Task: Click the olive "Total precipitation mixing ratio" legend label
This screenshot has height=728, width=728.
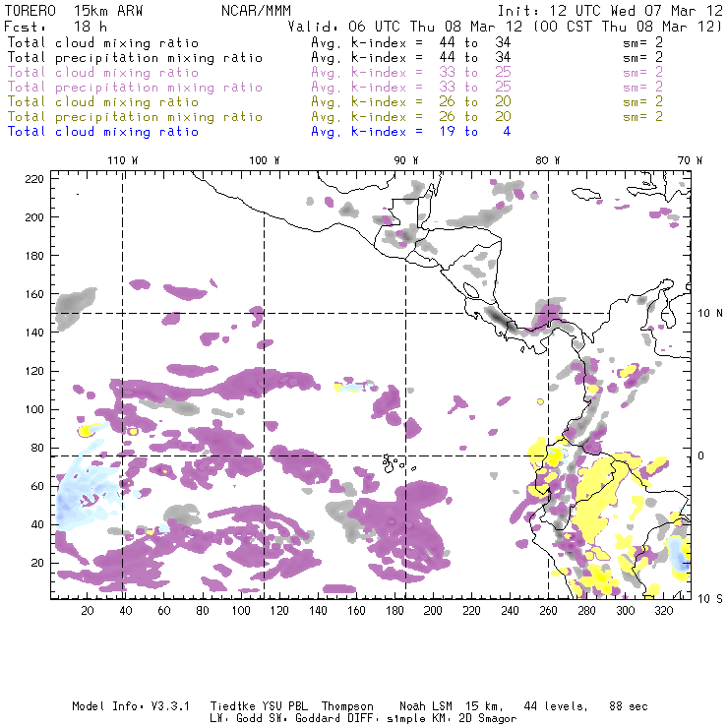Action: click(x=135, y=116)
